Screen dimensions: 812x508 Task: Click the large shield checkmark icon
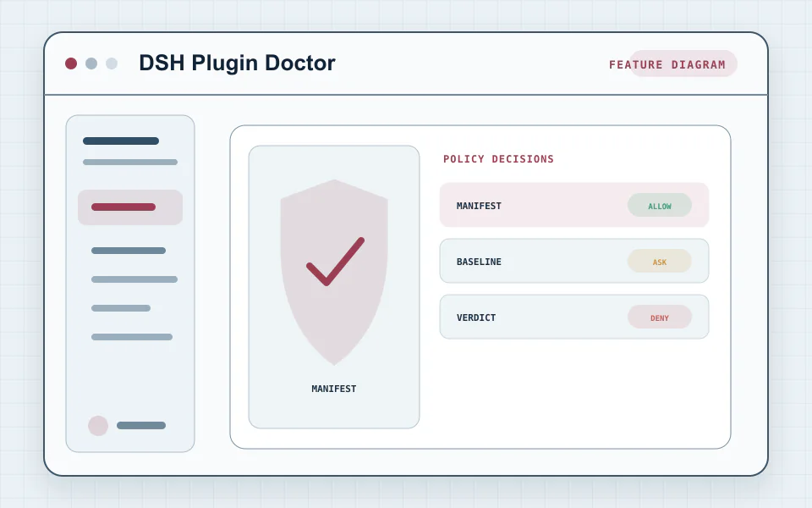[334, 272]
